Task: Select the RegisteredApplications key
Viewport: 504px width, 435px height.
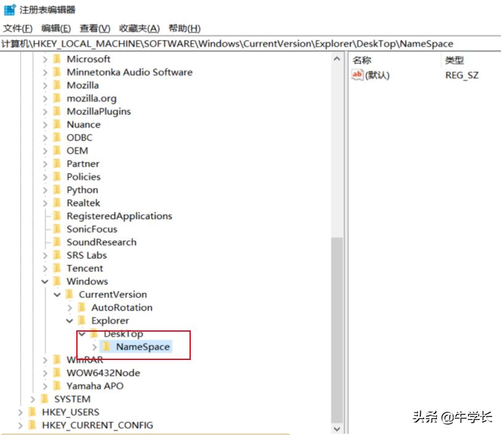Action: (x=119, y=216)
